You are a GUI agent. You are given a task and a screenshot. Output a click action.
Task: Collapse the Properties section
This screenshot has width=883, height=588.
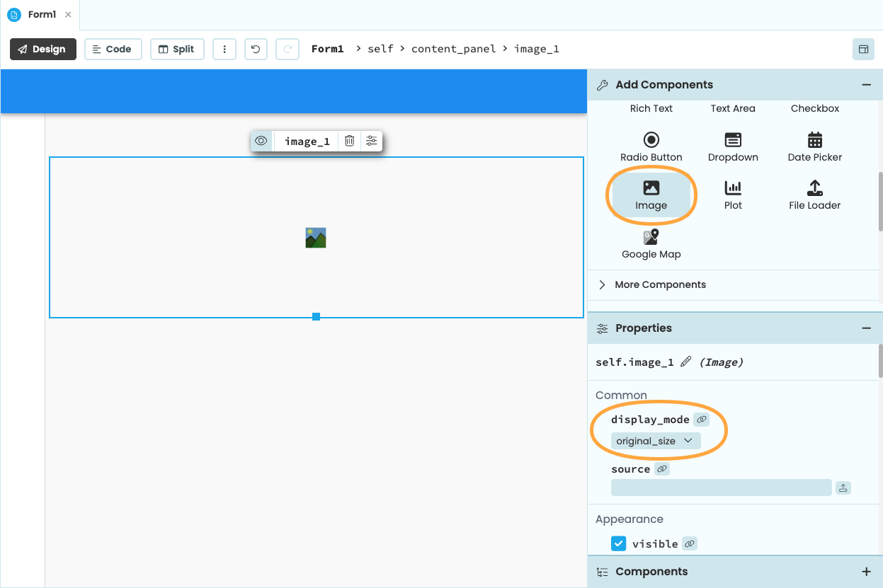[x=867, y=328]
